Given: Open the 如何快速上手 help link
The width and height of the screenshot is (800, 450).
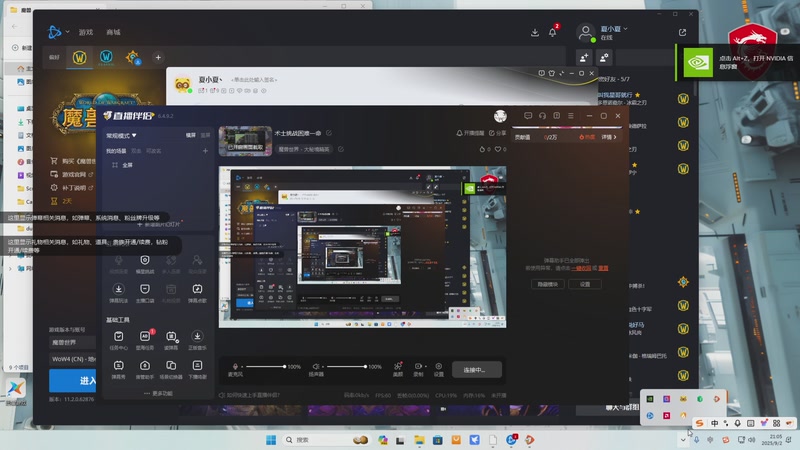Looking at the screenshot, I should click(x=250, y=395).
